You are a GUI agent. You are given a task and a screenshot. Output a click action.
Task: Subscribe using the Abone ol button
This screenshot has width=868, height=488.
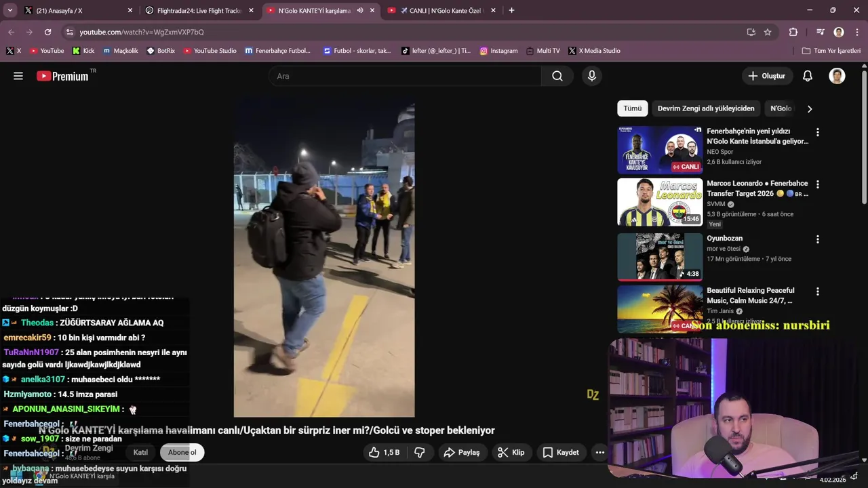point(182,452)
